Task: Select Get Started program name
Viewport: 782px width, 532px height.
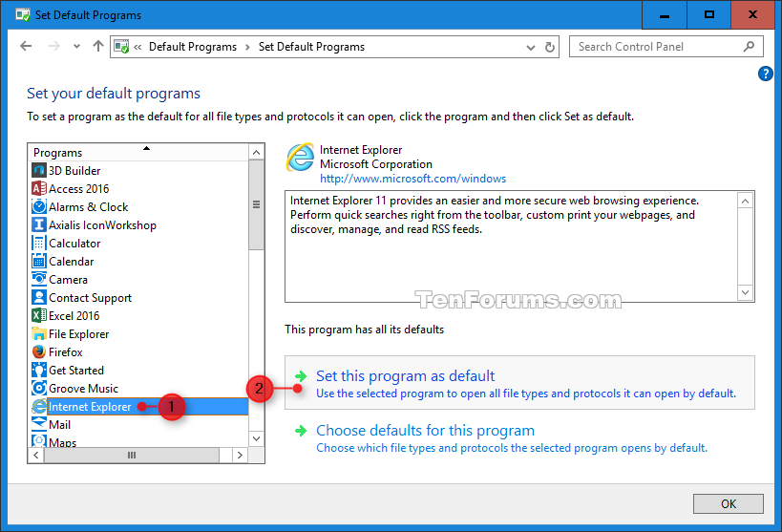Action: pyautogui.click(x=76, y=371)
